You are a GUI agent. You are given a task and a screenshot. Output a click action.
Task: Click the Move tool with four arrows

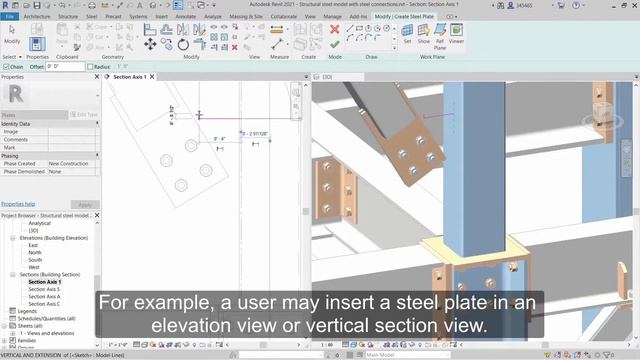[150, 44]
